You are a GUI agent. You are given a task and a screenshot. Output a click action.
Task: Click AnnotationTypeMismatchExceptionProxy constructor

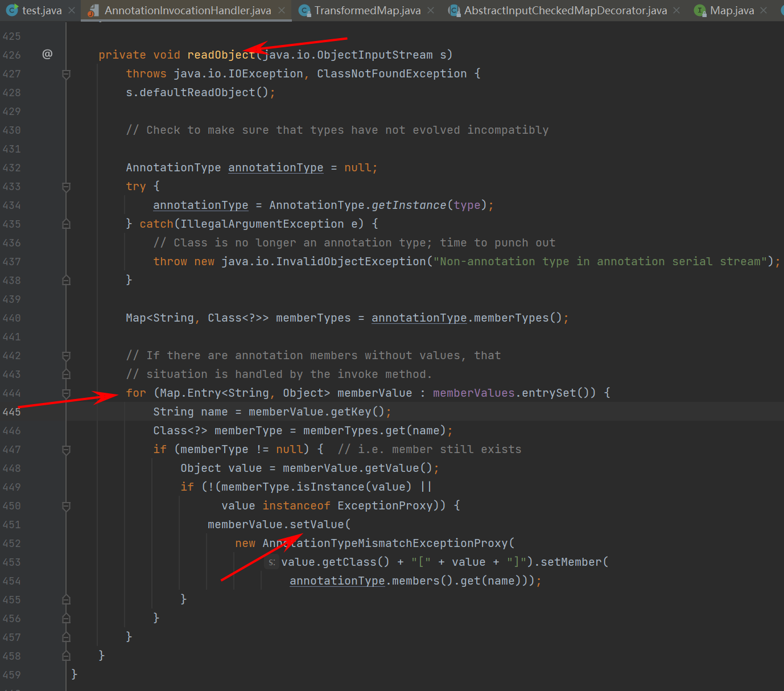pos(385,543)
